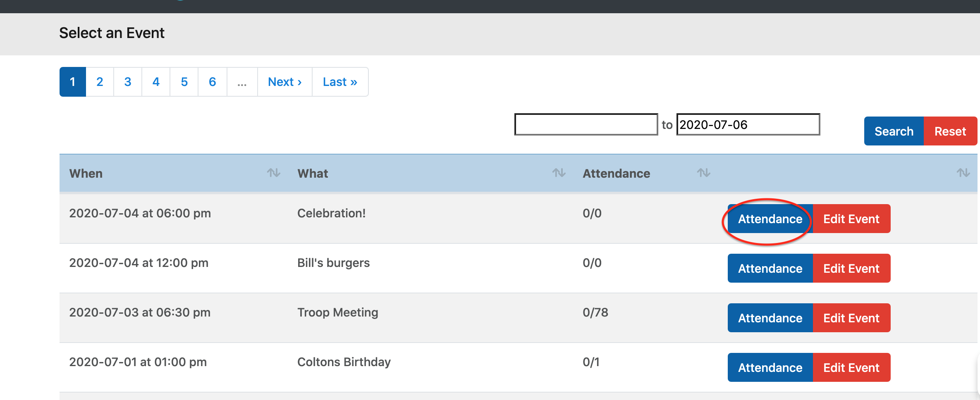Edit the Coltons Birthday event
This screenshot has height=400, width=980.
[x=851, y=368]
